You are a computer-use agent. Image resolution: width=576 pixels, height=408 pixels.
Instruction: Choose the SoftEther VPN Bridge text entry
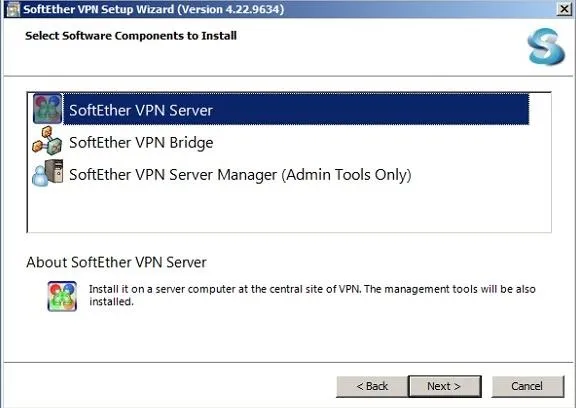pos(141,142)
